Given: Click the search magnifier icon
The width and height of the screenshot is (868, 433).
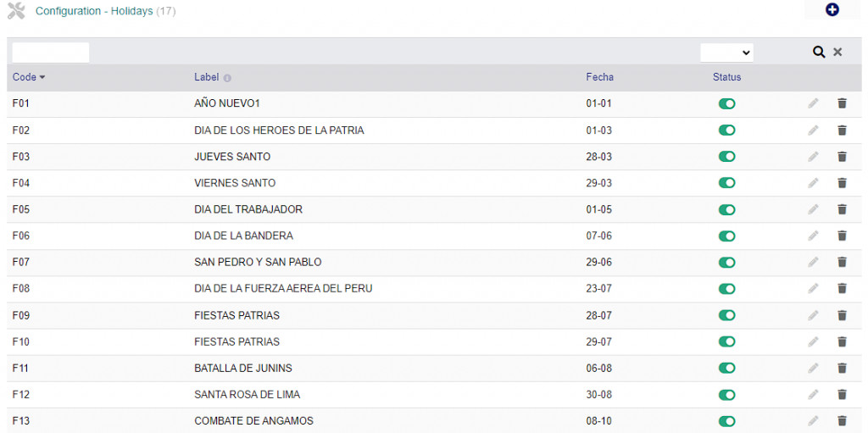Looking at the screenshot, I should pyautogui.click(x=819, y=52).
